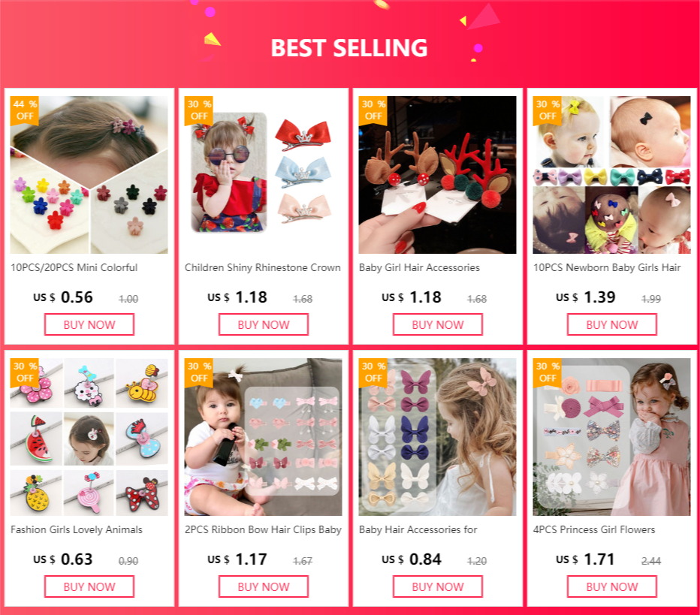Open the 'Baby Girl Hair Accessories' title link
Viewport: 700px width, 615px height.
419,268
